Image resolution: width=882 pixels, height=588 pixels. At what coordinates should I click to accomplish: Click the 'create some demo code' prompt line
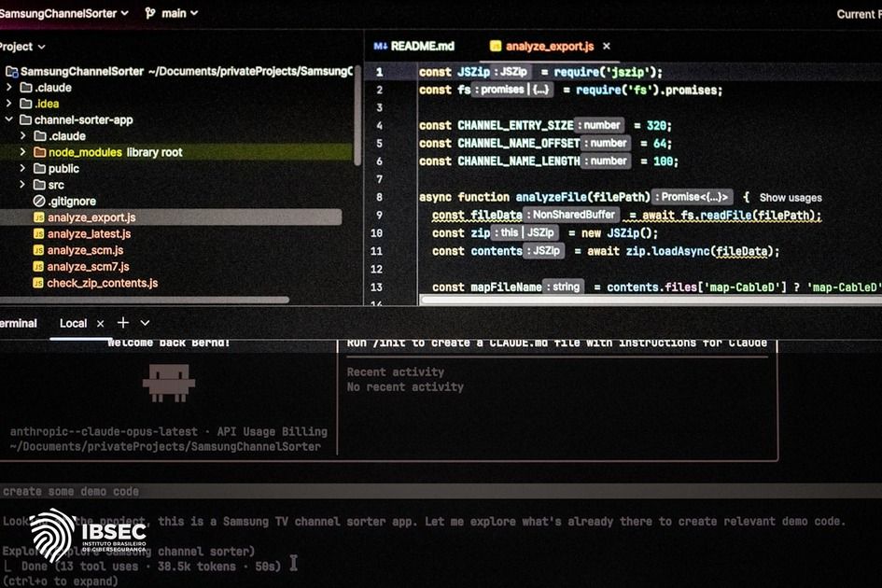441,491
